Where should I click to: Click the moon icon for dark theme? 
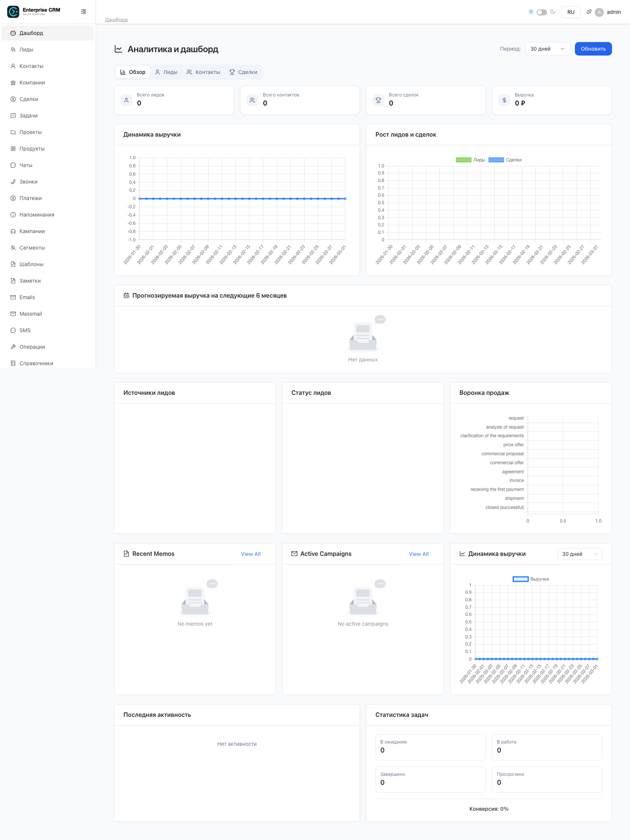pyautogui.click(x=553, y=12)
